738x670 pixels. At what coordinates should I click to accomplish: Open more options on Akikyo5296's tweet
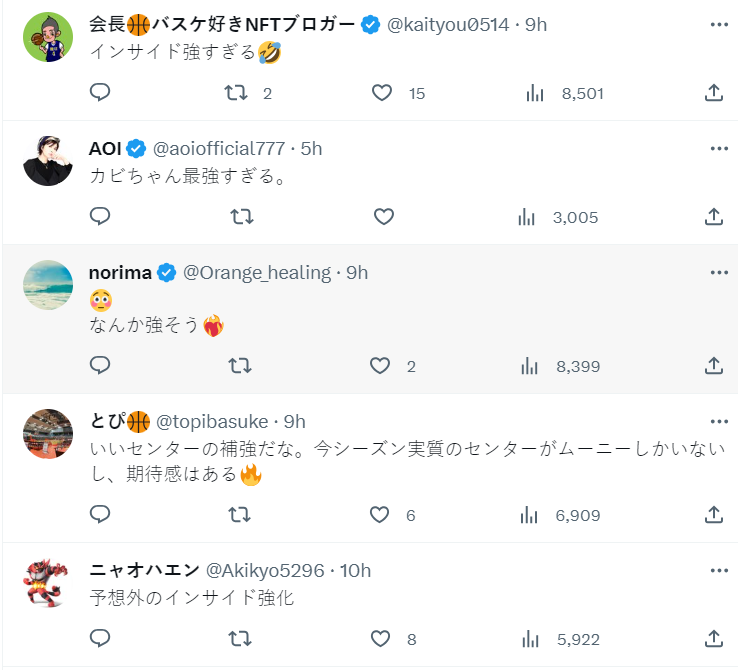click(x=719, y=570)
